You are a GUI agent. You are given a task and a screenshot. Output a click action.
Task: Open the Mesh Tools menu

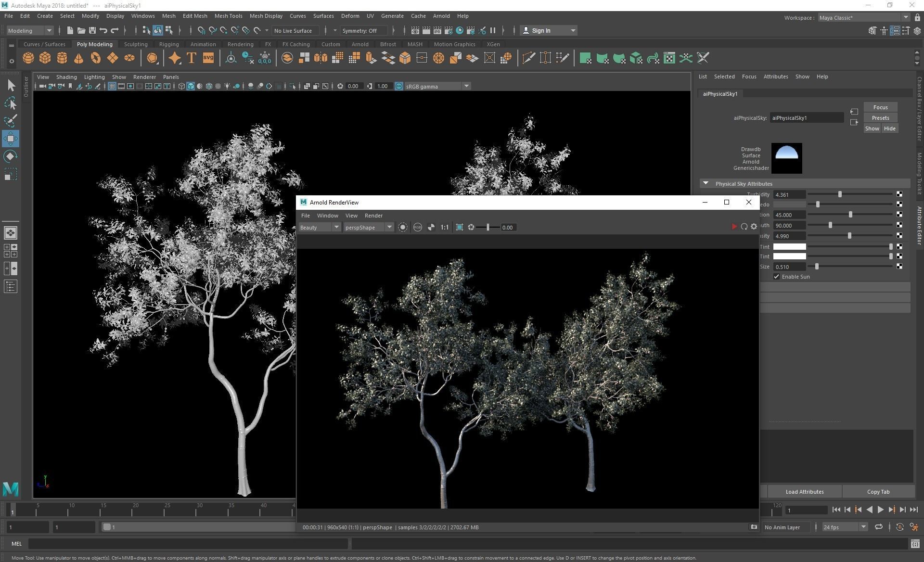pos(228,16)
